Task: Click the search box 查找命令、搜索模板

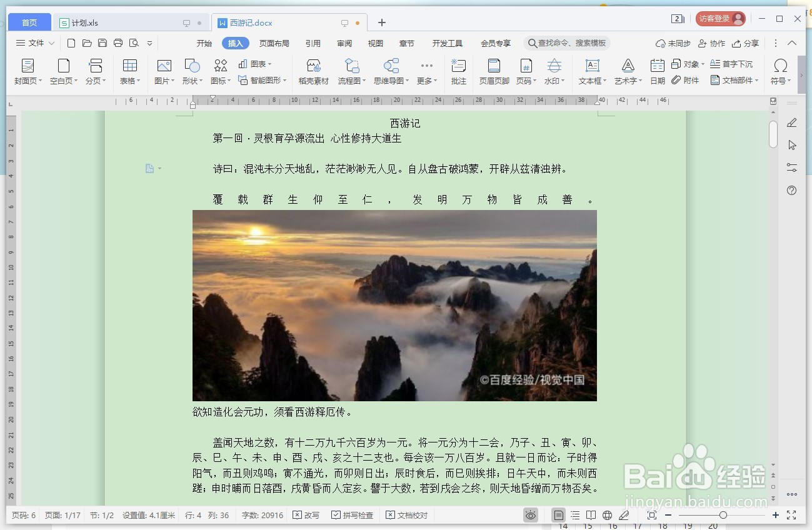Action: coord(567,43)
